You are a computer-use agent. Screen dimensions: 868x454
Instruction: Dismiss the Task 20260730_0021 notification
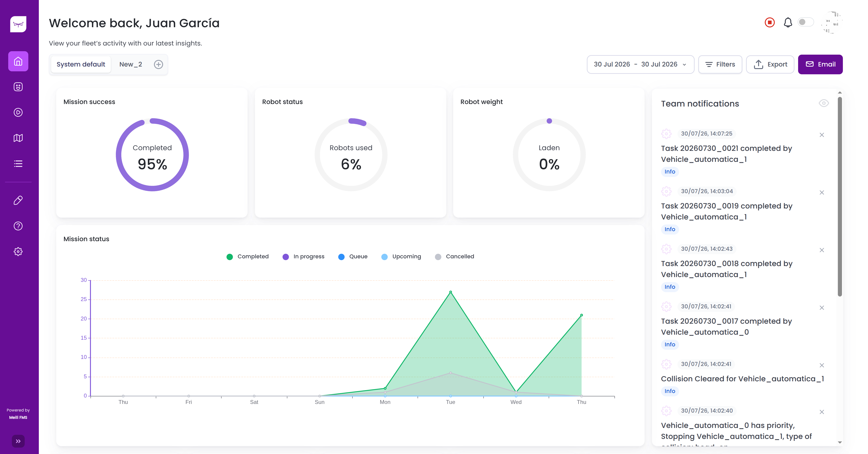click(x=822, y=135)
